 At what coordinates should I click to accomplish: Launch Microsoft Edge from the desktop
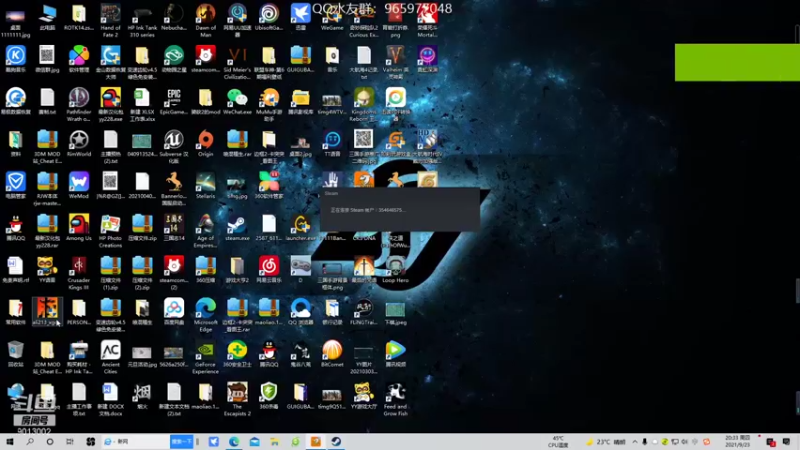(206, 315)
